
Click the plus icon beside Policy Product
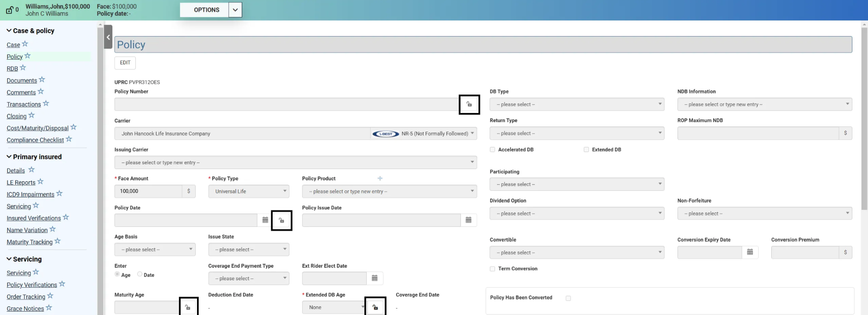(x=380, y=179)
